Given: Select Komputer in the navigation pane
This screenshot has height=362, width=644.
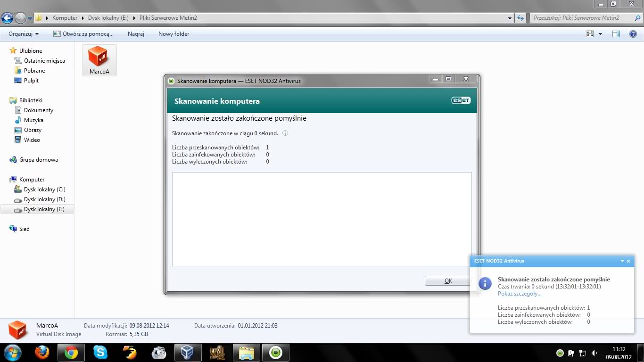Looking at the screenshot, I should [x=32, y=180].
